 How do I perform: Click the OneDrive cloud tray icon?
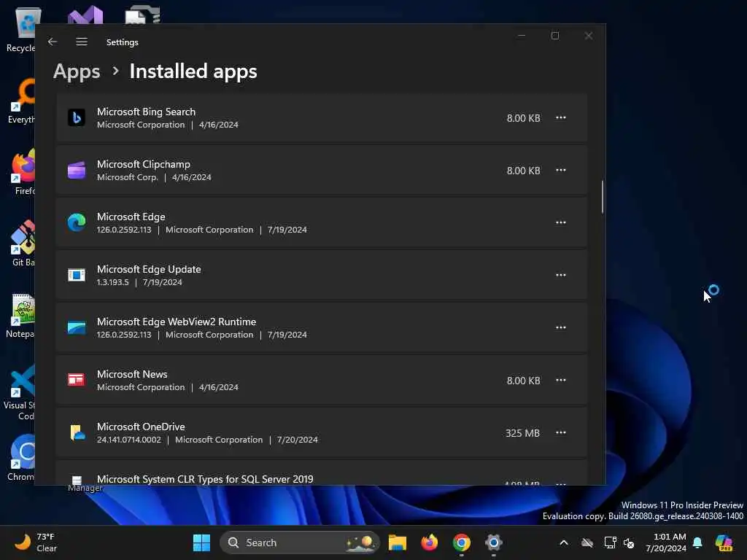[587, 542]
